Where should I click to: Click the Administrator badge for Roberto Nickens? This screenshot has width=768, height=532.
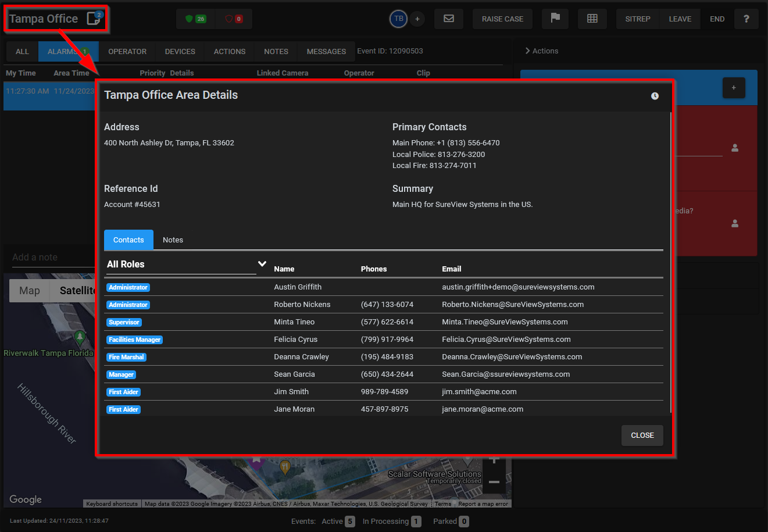[x=128, y=305]
